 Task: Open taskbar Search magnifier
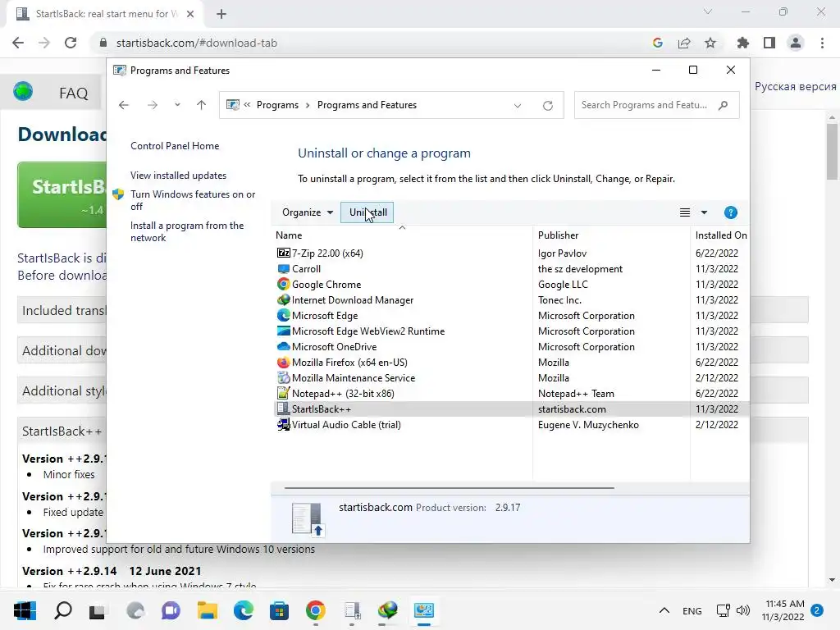[x=62, y=610]
